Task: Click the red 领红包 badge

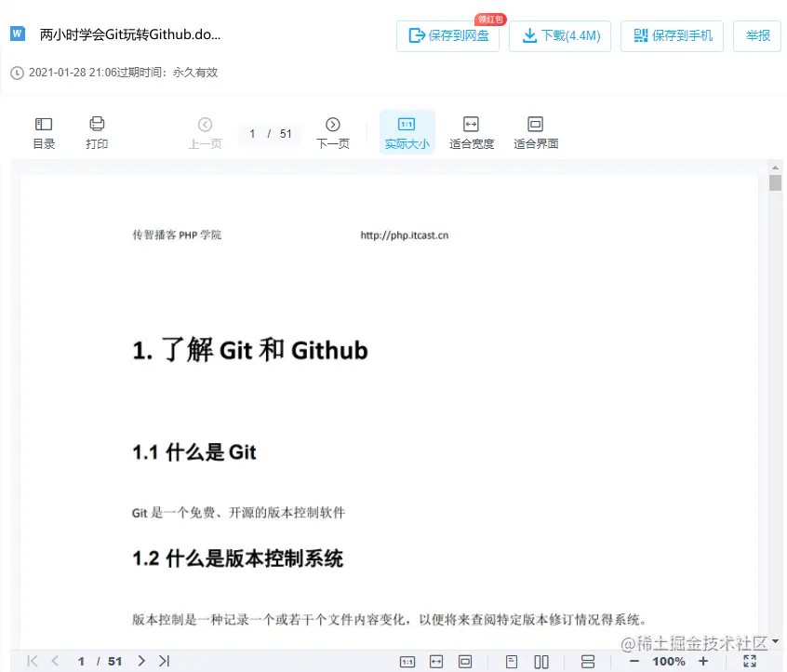Action: 490,20
